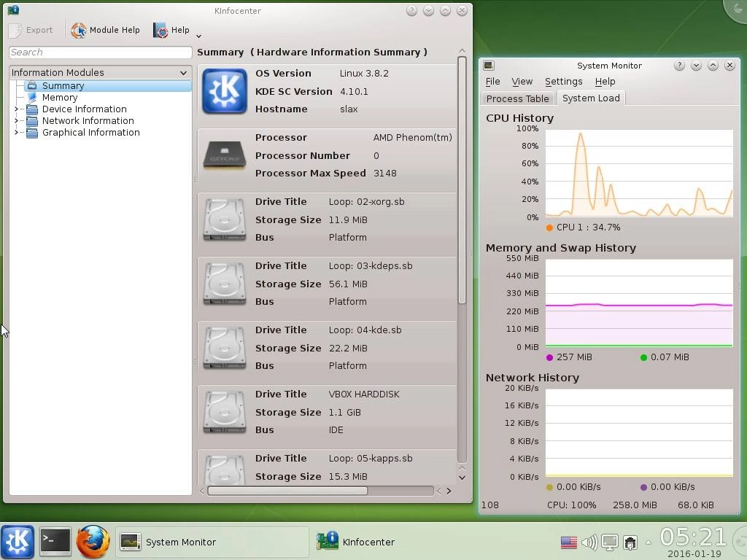Click the drive icon for Loop: 02-xorg.sb
Viewport: 747px width, 560px height.
click(225, 219)
